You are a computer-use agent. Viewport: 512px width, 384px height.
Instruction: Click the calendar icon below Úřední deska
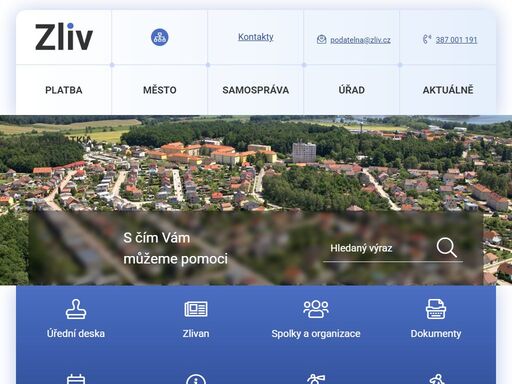[x=76, y=379]
